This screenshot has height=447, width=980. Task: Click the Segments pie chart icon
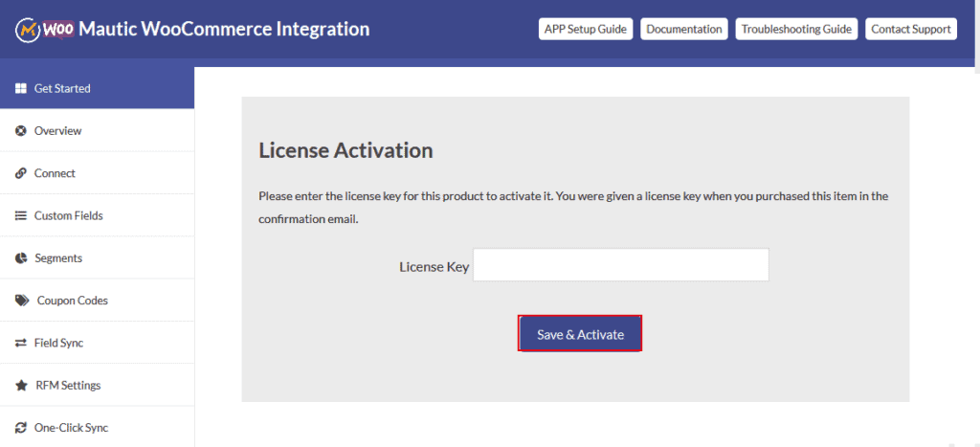point(21,258)
